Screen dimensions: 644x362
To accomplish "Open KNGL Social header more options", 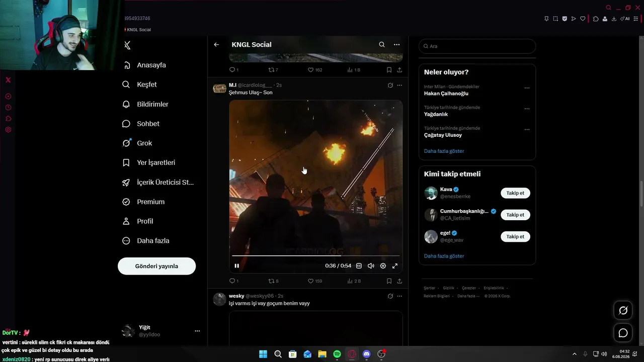I will [397, 45].
